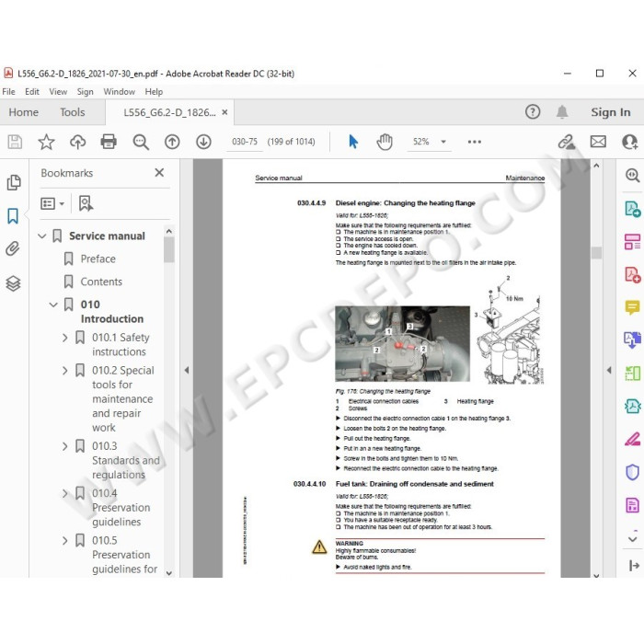Image resolution: width=644 pixels, height=644 pixels.
Task: Close the L556_G6.2-D_1826 document tab
Action: tap(224, 112)
